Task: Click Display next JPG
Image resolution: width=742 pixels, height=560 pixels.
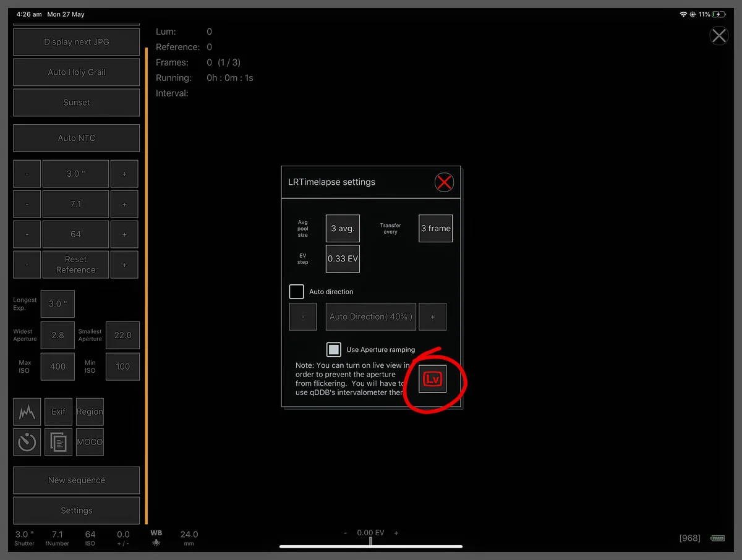Action: pos(77,42)
